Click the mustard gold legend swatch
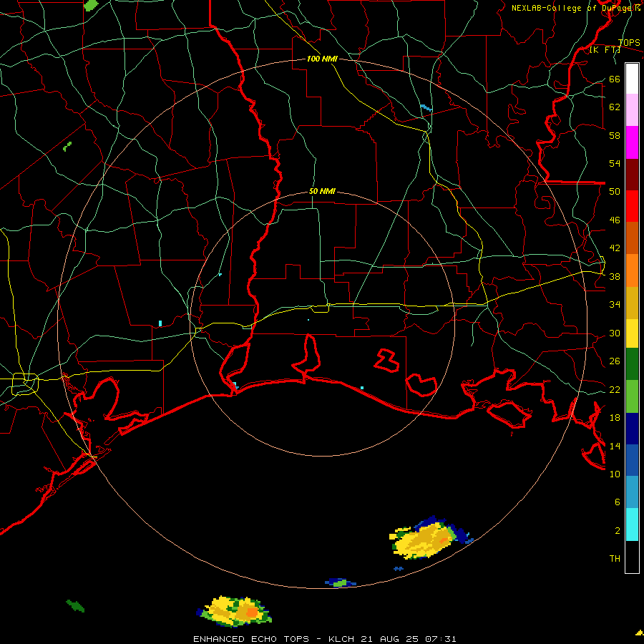The width and height of the screenshot is (644, 644). pos(632,303)
